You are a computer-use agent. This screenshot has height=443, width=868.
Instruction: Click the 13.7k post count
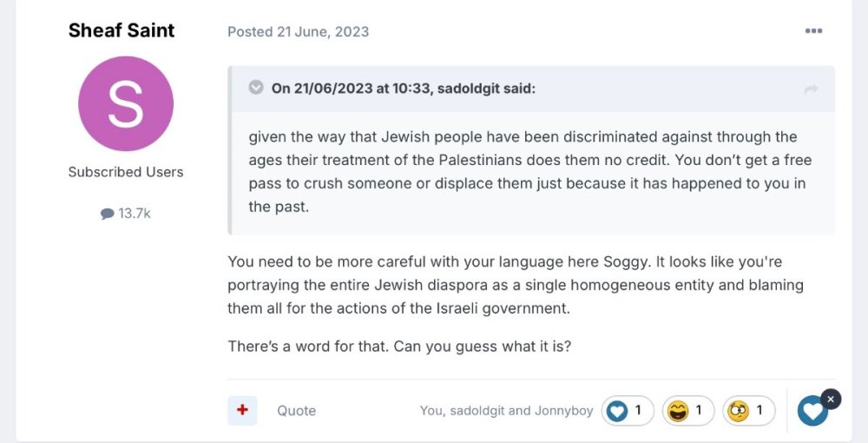[x=134, y=213]
